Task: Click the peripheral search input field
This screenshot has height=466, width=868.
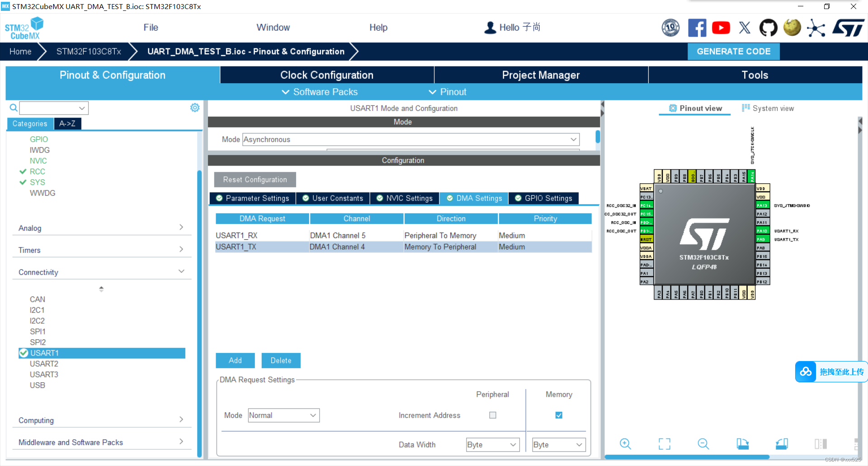Action: coord(48,108)
